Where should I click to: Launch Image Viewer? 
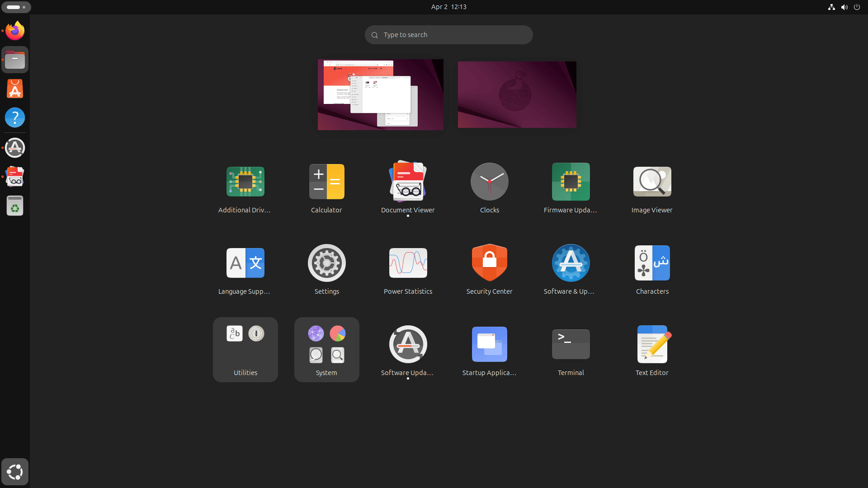pos(652,181)
